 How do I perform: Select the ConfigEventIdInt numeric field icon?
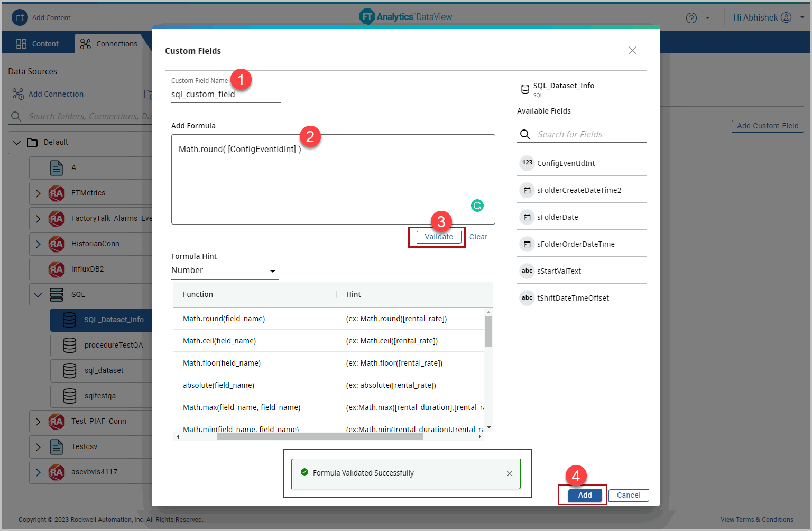[527, 163]
